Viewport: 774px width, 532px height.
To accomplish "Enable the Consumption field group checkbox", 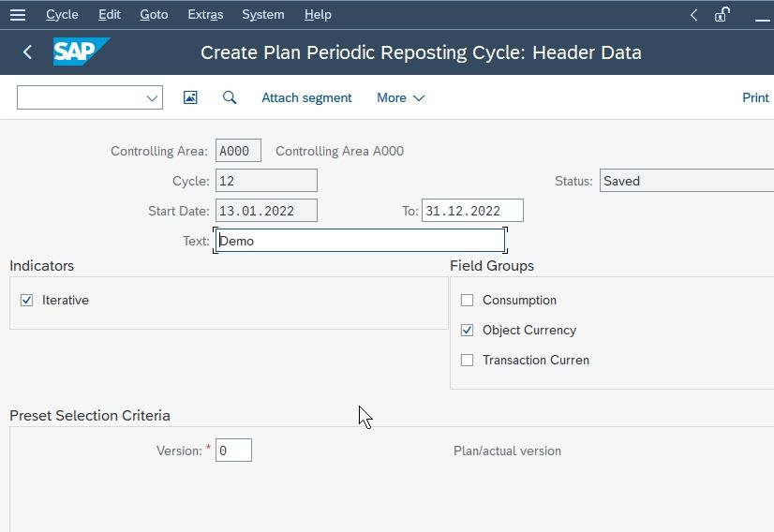I will click(x=467, y=300).
